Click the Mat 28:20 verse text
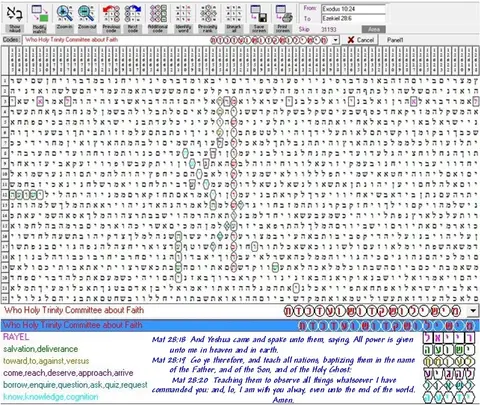This screenshot has width=480, height=405. point(283,389)
